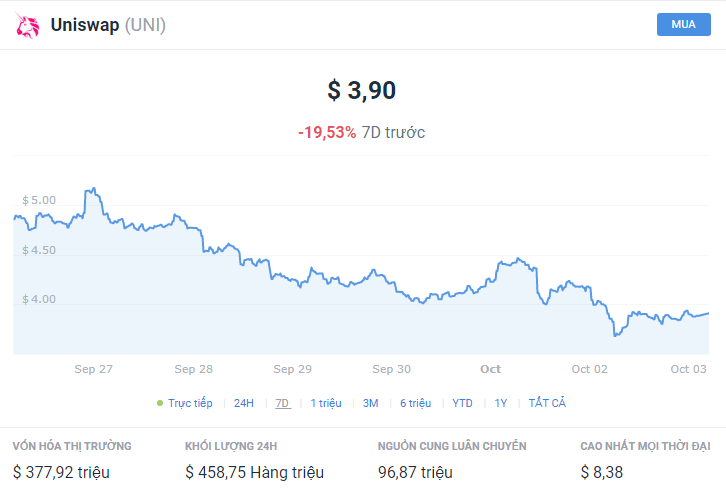Click the Uniswap unicorn logo icon
The height and width of the screenshot is (494, 726).
tap(27, 25)
